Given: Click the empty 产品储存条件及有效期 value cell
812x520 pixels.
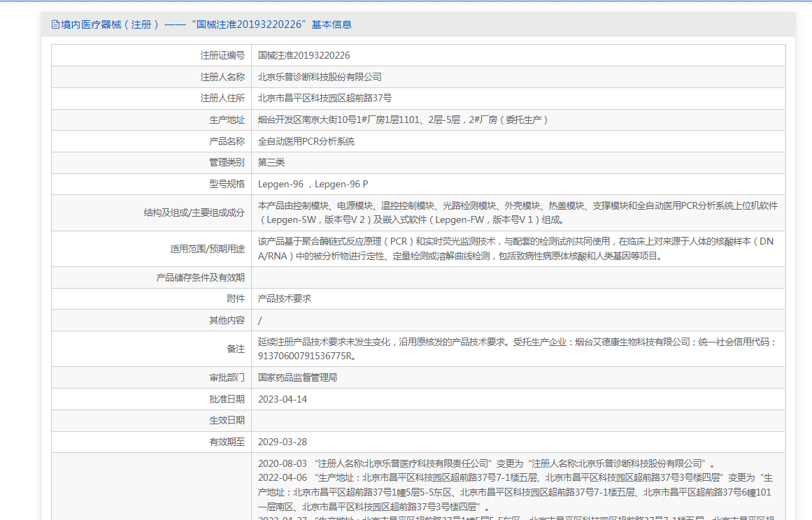Looking at the screenshot, I should click(x=518, y=277).
